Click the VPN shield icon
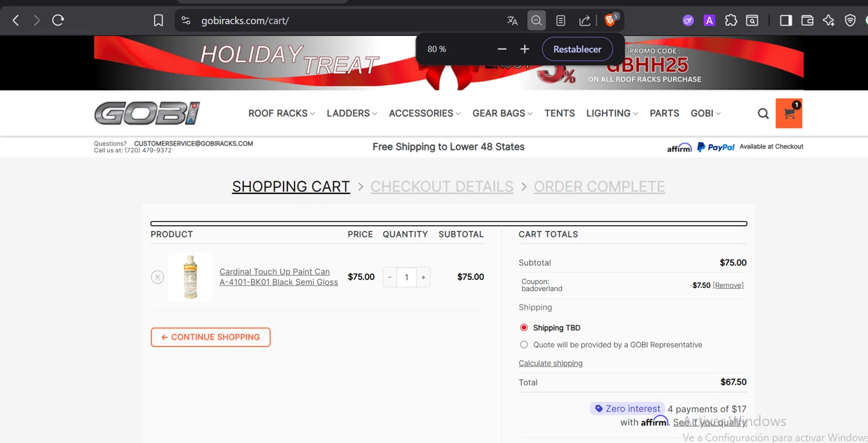Image resolution: width=868 pixels, height=443 pixels. coord(850,21)
